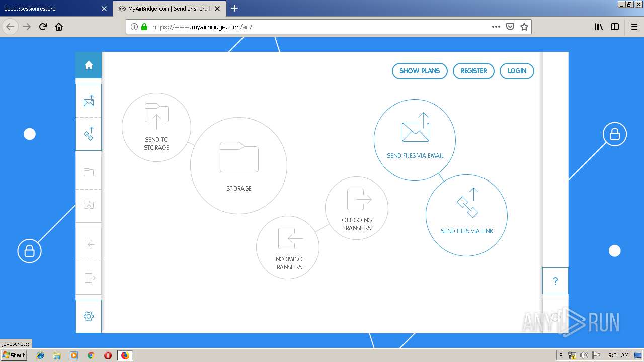
Task: Launch Internet Explorer from taskbar
Action: pos(40,355)
